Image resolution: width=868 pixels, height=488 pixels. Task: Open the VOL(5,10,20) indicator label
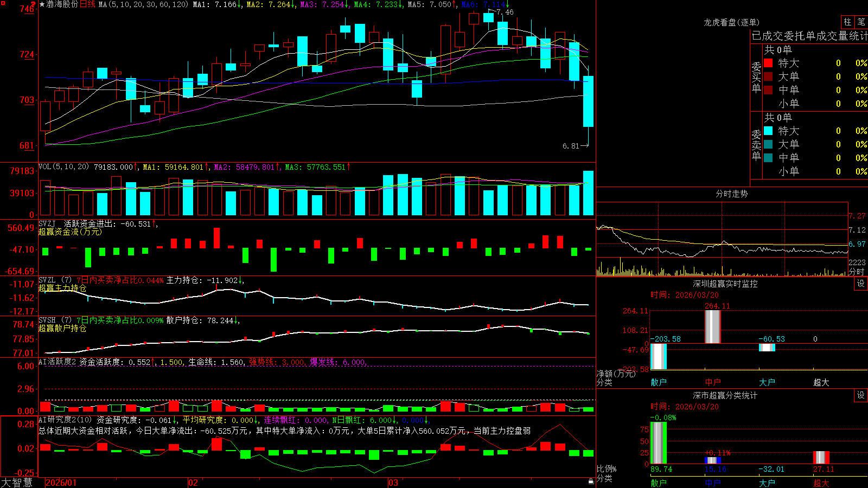tap(63, 167)
